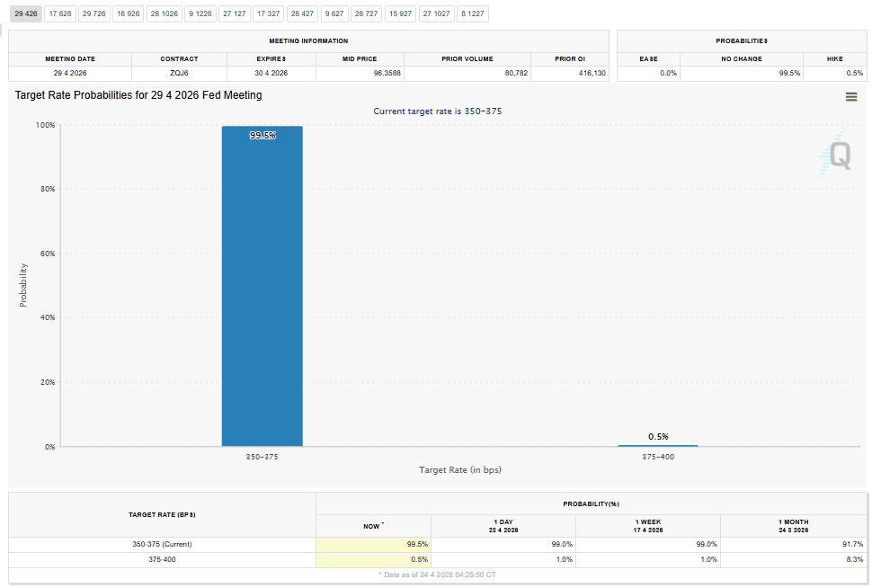Click the 1 MONTH column header
872x588 pixels.
coord(793,526)
